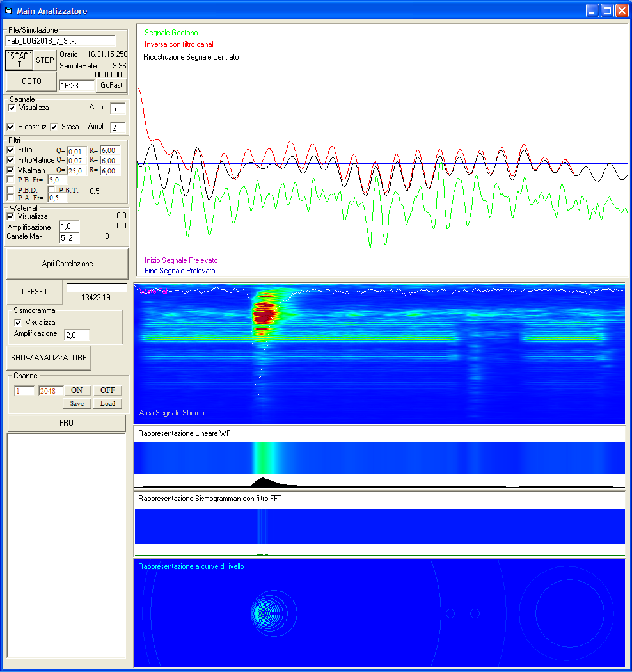
Task: Click 'Fine Segnale Prelevato' label
Action: tap(180, 271)
